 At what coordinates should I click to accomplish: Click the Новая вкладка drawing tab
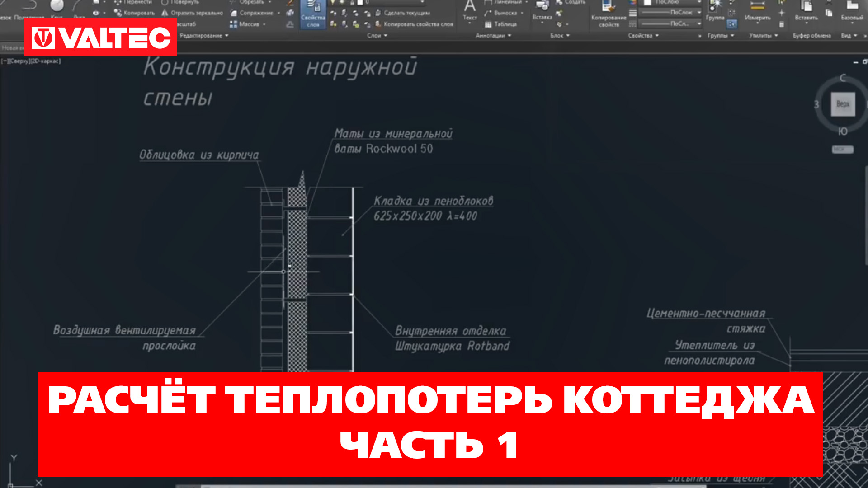tap(12, 47)
